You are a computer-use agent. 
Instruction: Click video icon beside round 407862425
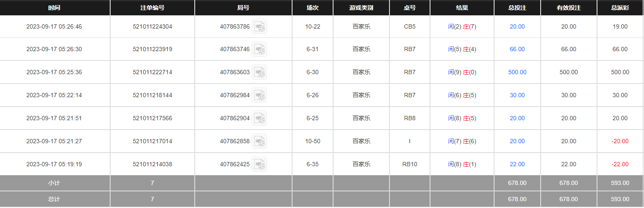[x=259, y=164]
